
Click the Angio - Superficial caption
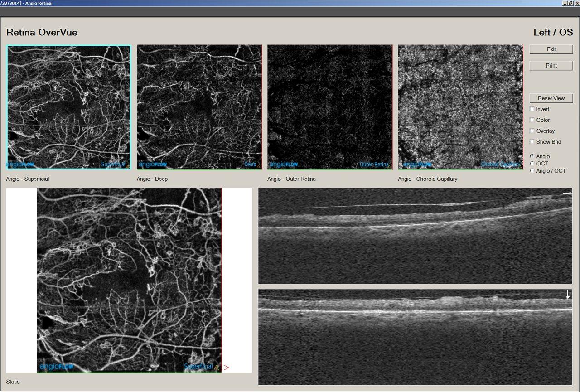coord(28,179)
